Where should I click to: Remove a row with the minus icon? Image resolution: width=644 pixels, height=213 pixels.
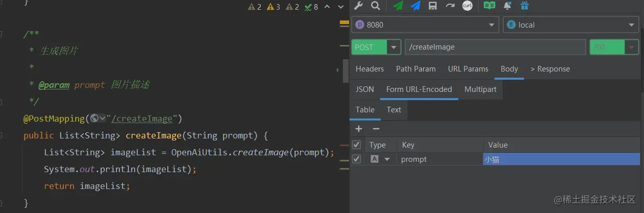pos(376,129)
